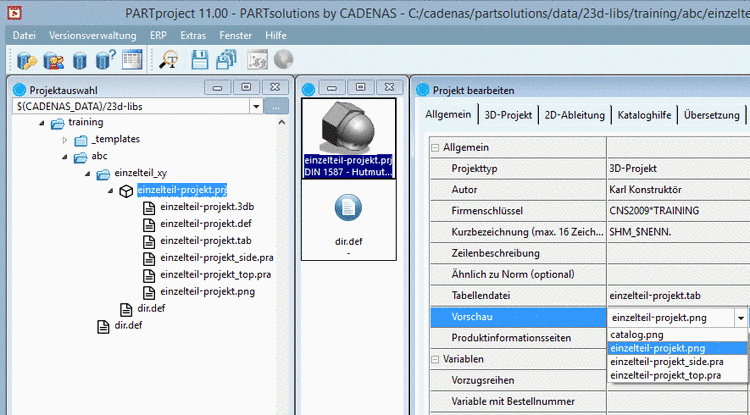Viewport: 750px width, 415px height.
Task: Click the dir.def document icon in preview pane
Action: [348, 208]
